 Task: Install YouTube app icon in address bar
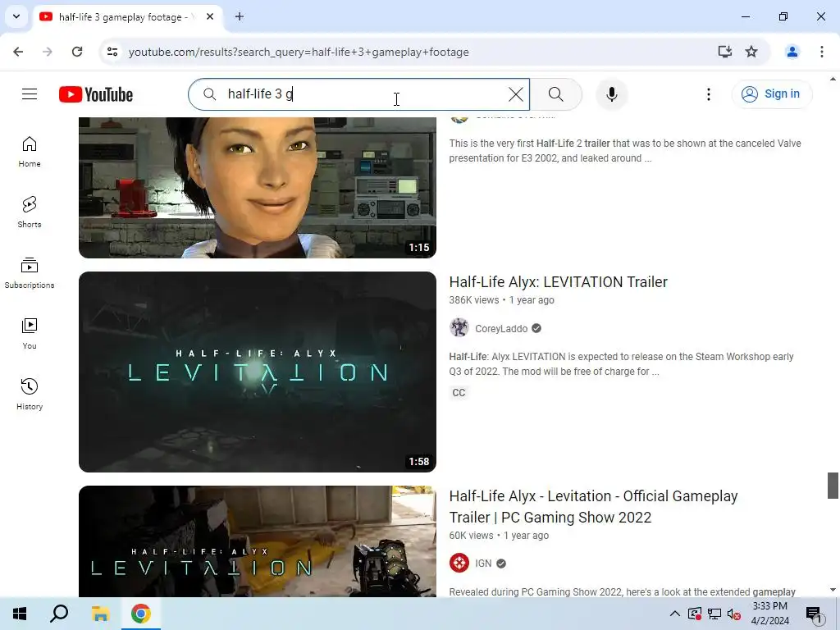725,52
